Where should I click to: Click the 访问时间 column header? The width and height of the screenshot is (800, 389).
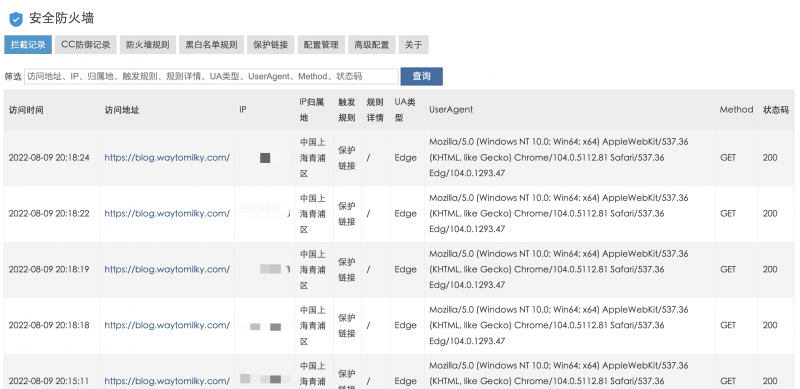[x=26, y=110]
